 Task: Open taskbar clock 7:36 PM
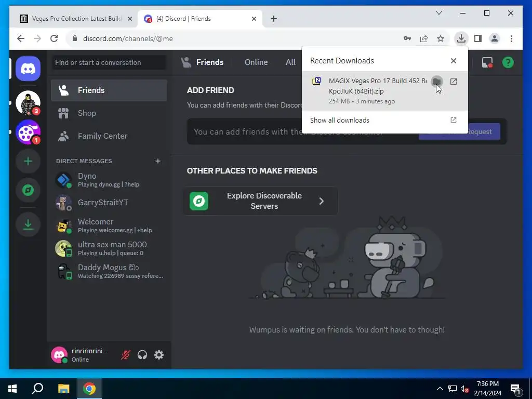(x=487, y=389)
